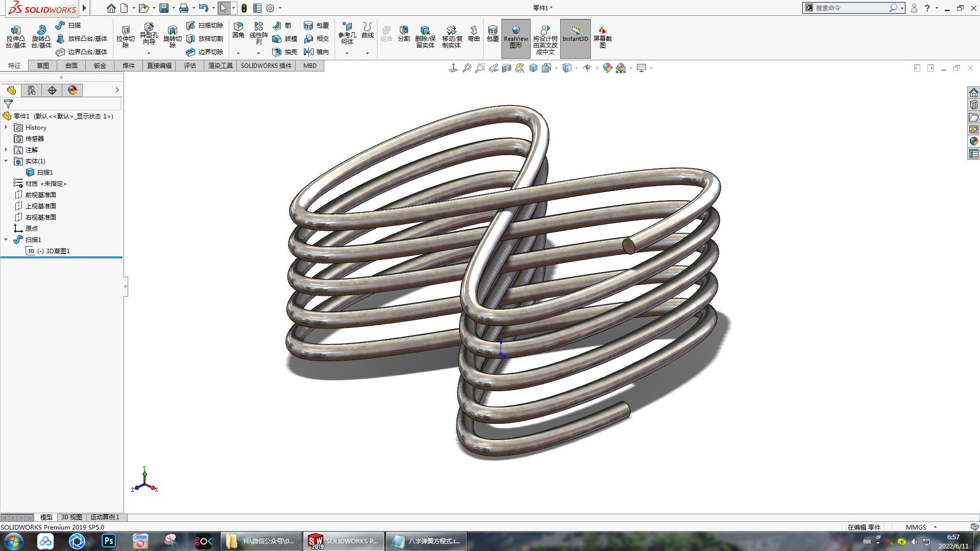The height and width of the screenshot is (551, 980).
Task: Select the 圆角 fillet tool
Action: pos(238,31)
